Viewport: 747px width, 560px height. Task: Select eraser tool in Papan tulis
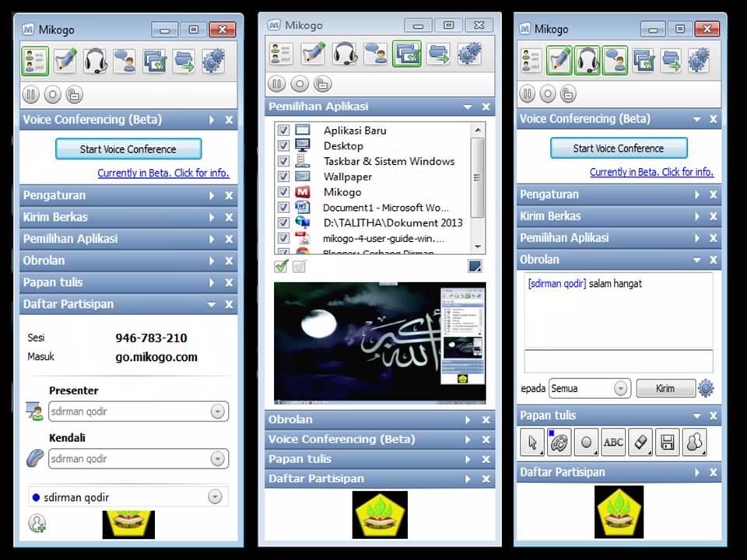[x=640, y=442]
